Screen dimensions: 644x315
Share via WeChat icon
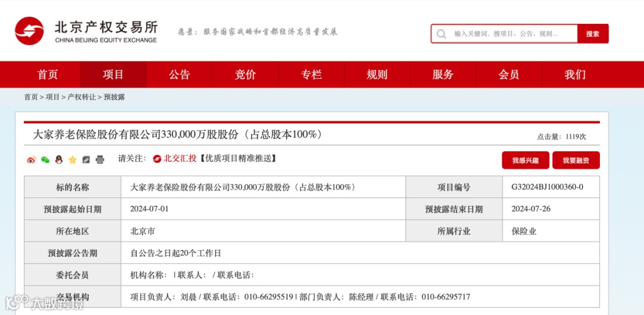click(45, 160)
